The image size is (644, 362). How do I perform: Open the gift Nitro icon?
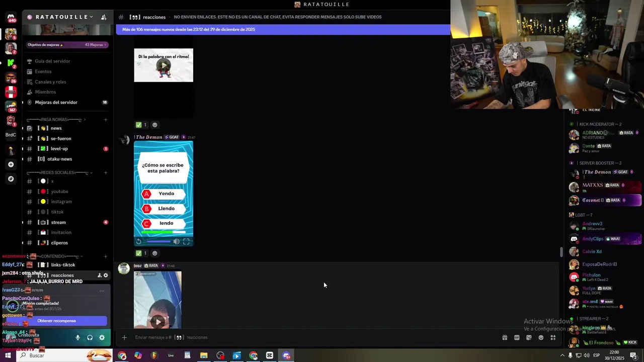coord(505,337)
